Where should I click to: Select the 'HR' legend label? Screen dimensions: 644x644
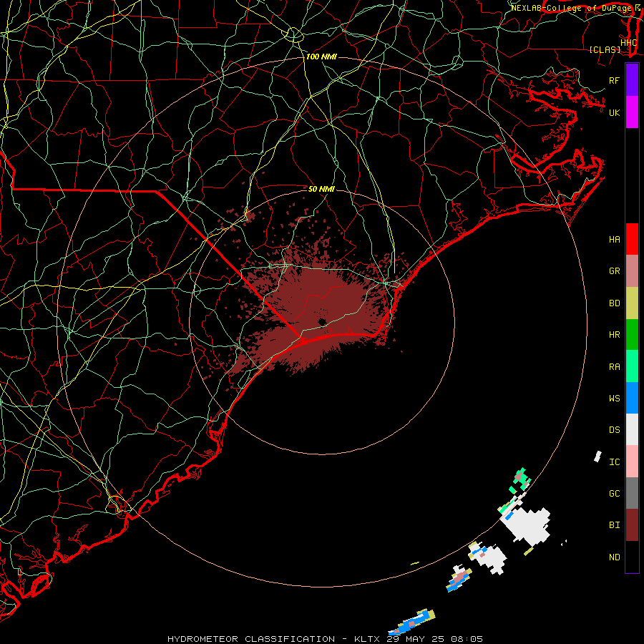[614, 335]
